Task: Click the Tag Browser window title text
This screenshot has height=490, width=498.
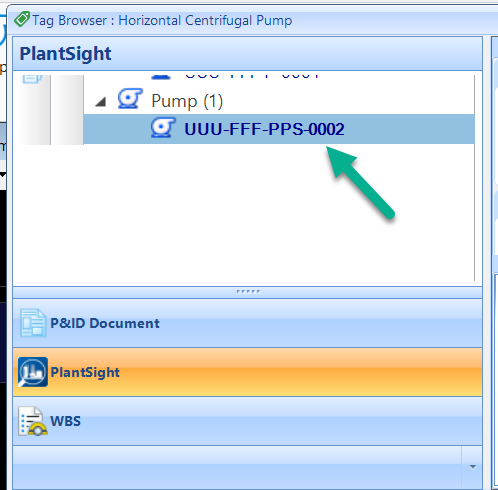Action: pos(162,20)
